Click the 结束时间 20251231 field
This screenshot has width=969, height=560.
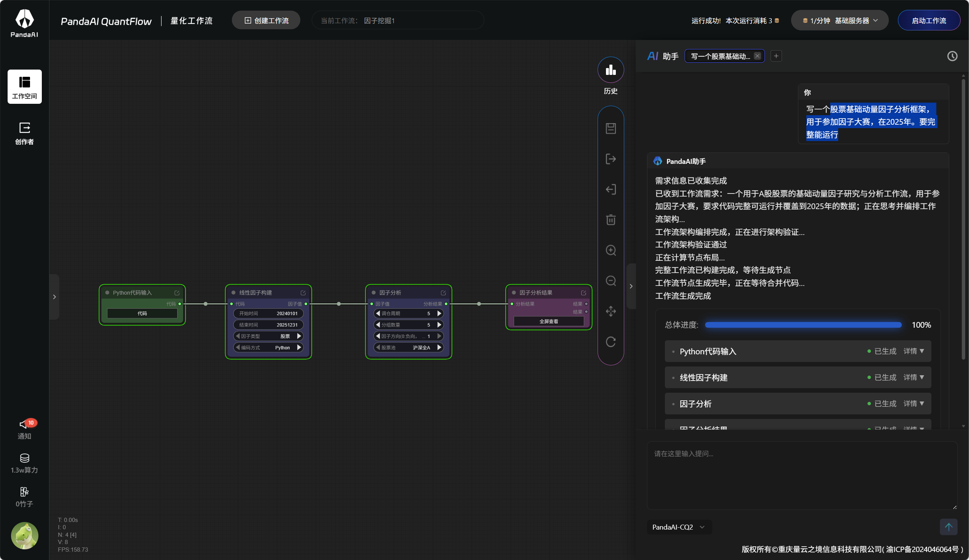268,325
